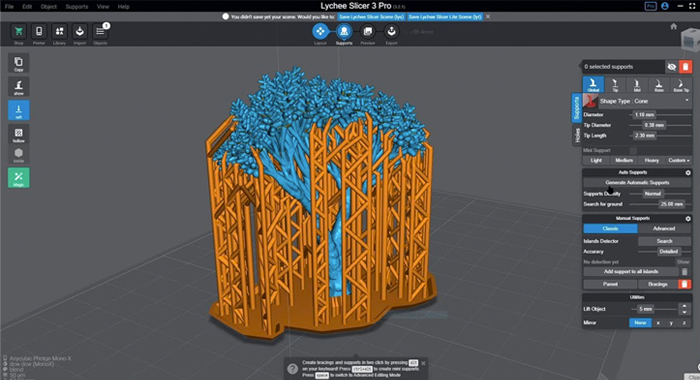This screenshot has width=700, height=380.
Task: Open Manual Supports gear settings
Action: tap(688, 219)
